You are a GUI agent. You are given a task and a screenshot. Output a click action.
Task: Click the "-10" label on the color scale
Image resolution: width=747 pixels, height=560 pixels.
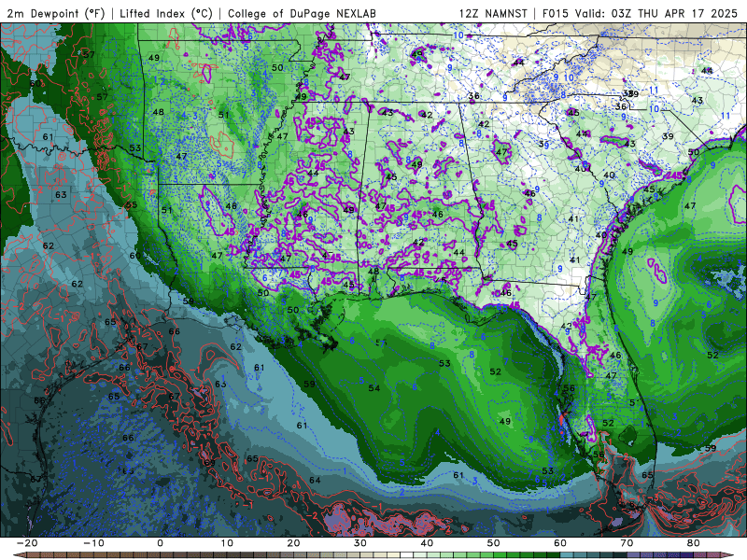coord(92,543)
